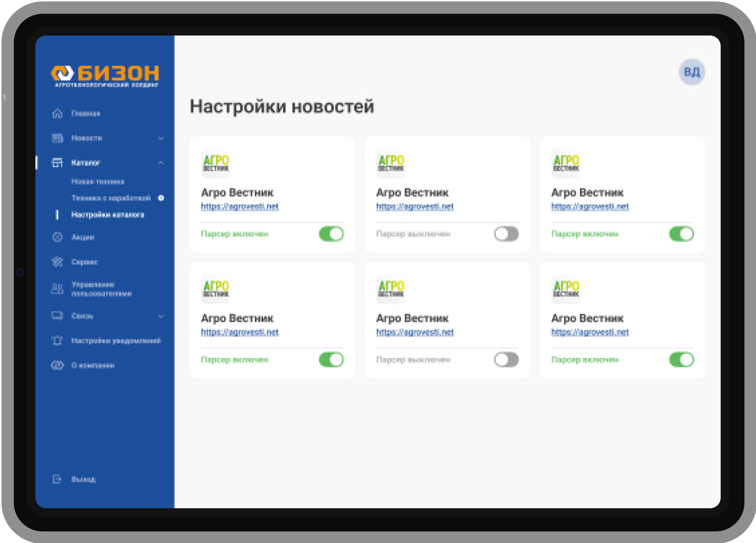
Task: Click the Выход logout icon
Action: (x=57, y=479)
